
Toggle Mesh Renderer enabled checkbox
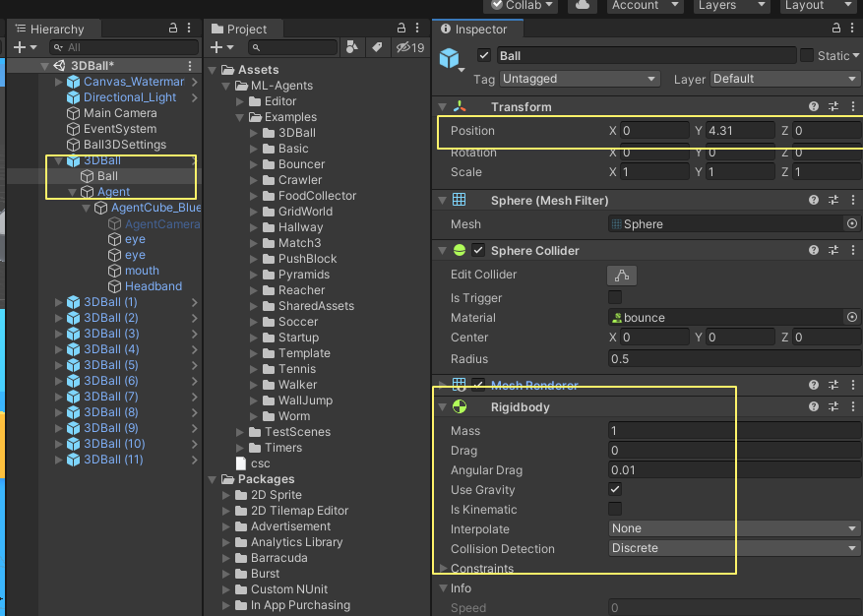(x=477, y=385)
